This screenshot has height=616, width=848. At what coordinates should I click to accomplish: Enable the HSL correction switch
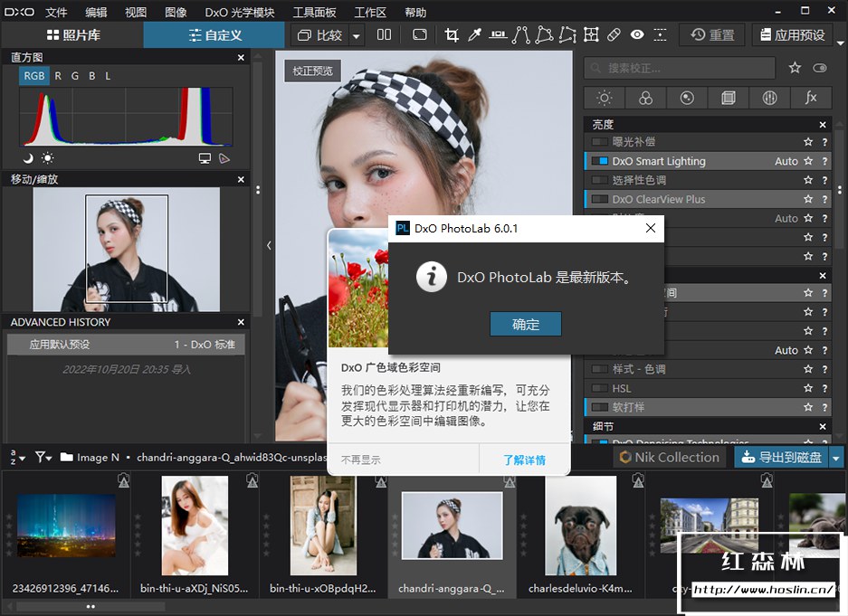click(x=599, y=388)
